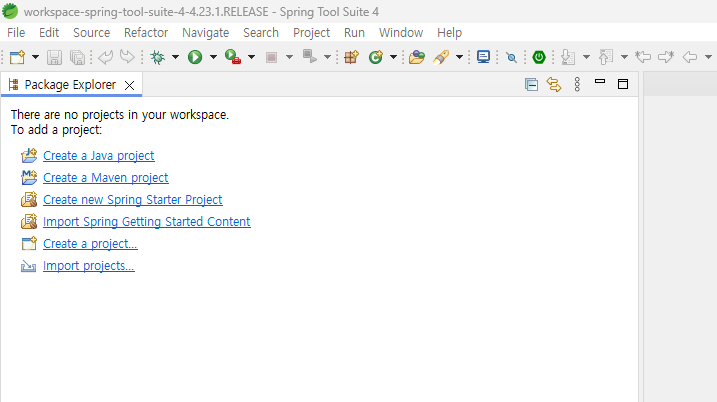Click the Search flashlight icon
This screenshot has width=717, height=402.
point(441,57)
